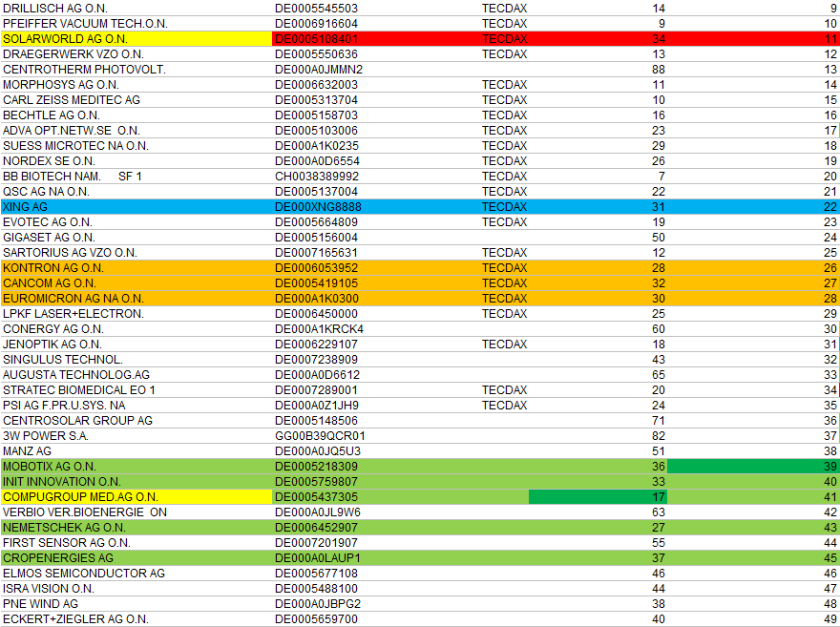
Task: Select the ISIN CH0038389992 for BB BIOTECH NAM.
Action: click(x=315, y=176)
